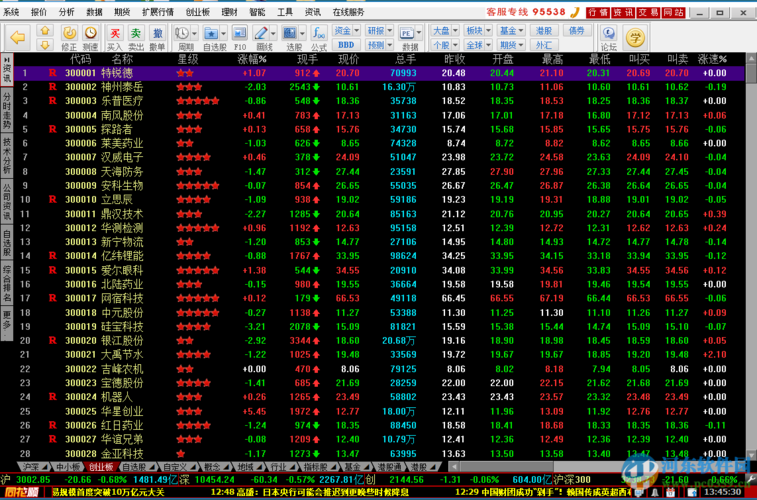This screenshot has height=500, width=757.
Task: Switch to the 概念 bottom tab
Action: (216, 467)
